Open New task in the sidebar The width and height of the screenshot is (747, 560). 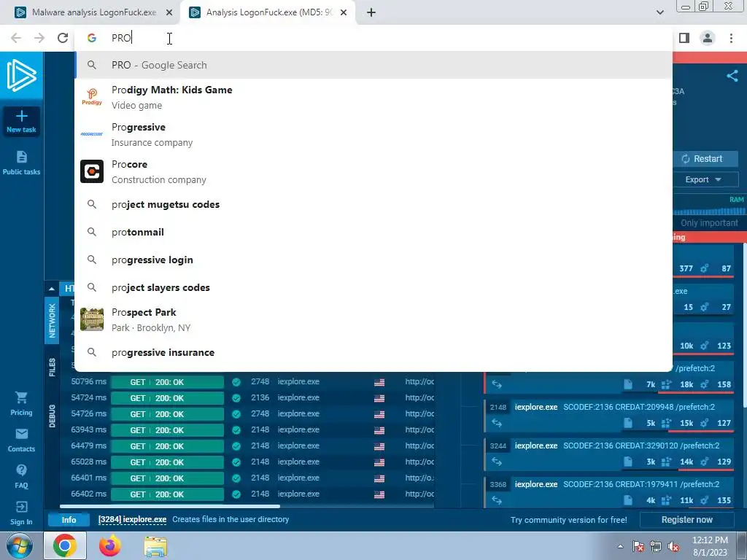tap(21, 121)
